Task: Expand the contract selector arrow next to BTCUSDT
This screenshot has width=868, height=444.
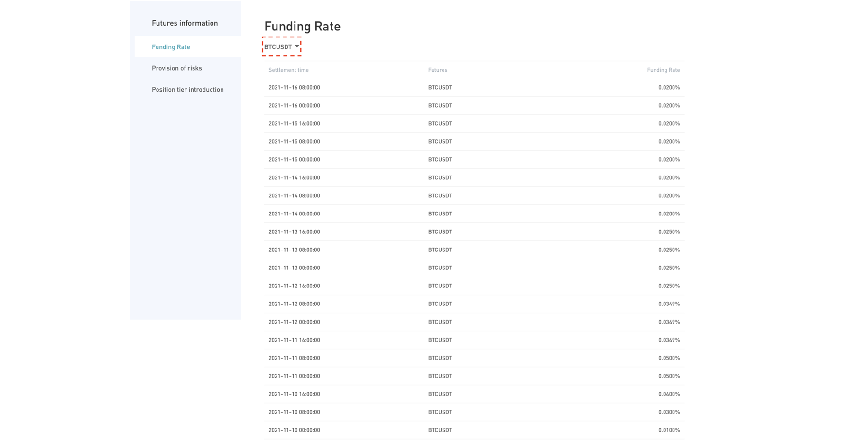Action: click(298, 46)
